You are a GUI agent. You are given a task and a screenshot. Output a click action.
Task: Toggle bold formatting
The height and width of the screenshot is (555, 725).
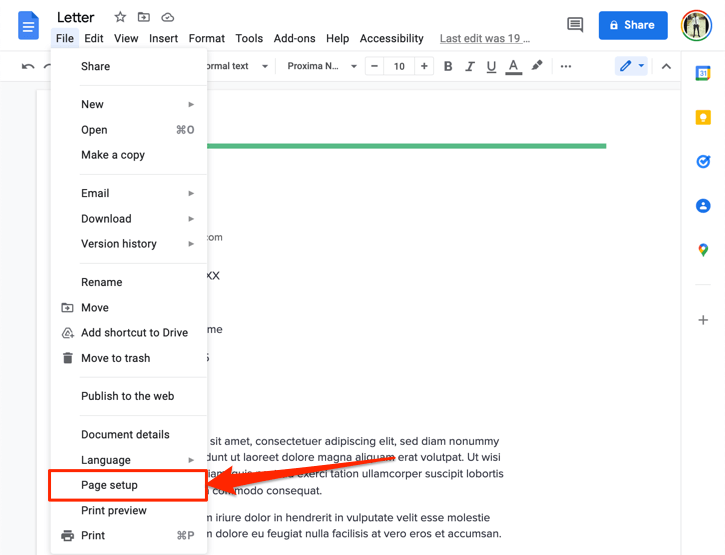click(x=448, y=66)
